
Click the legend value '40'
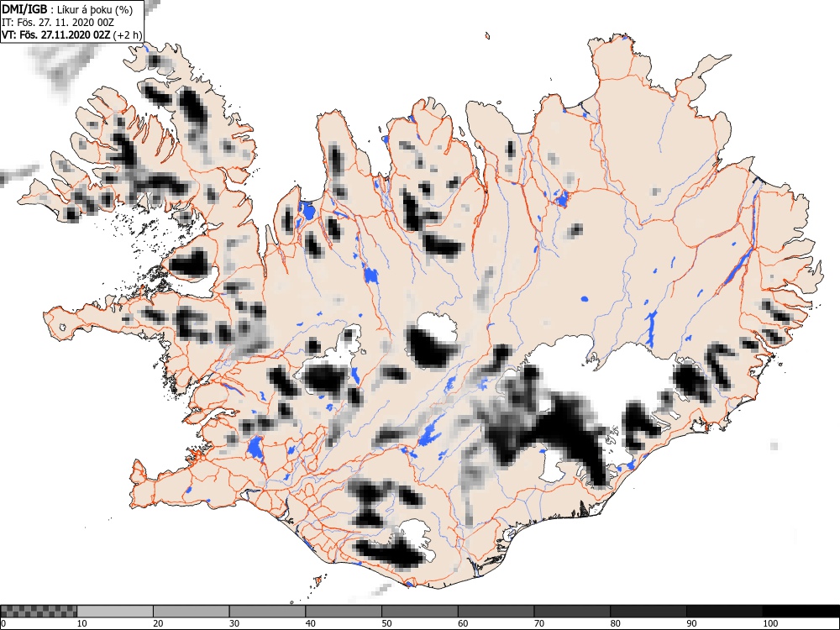click(310, 623)
